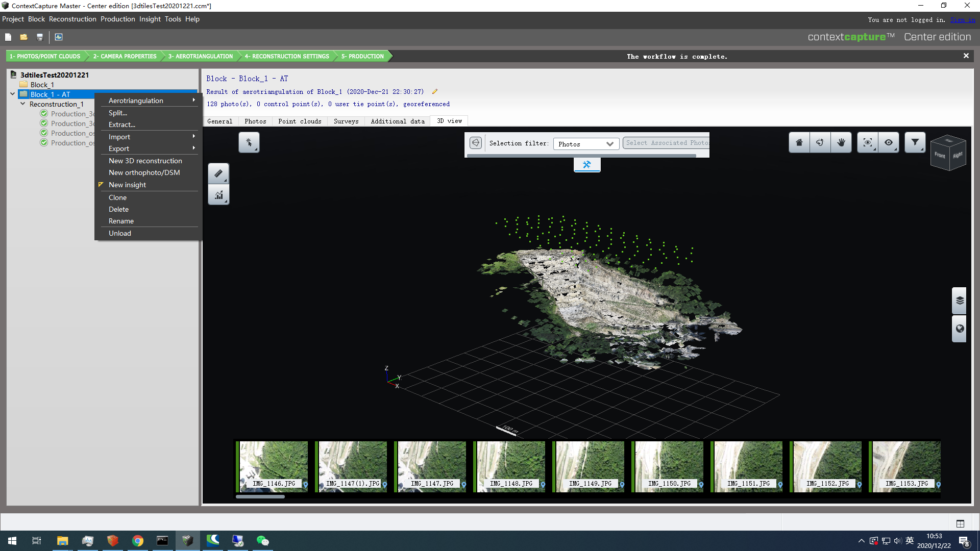Click the Sign in link
The height and width of the screenshot is (551, 980).
[x=963, y=20]
